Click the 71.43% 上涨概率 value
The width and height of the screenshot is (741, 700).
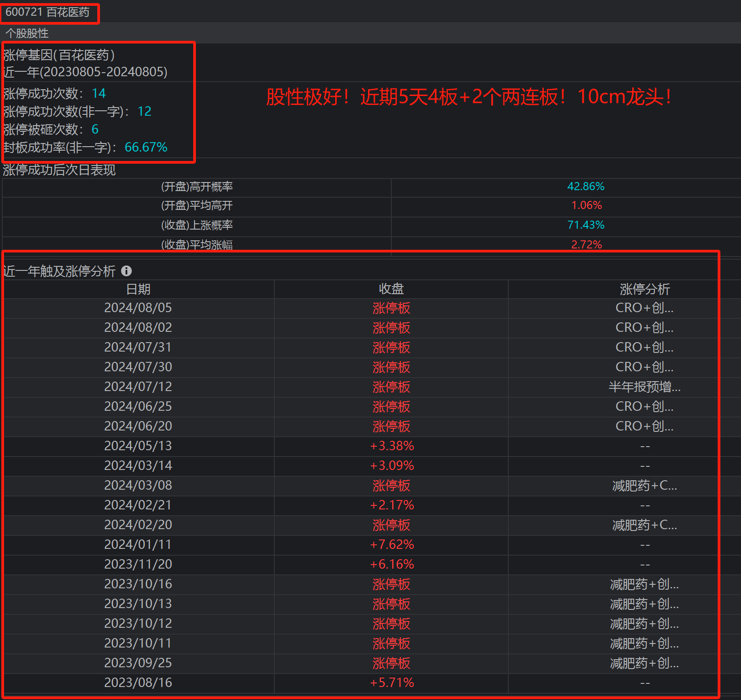(586, 225)
